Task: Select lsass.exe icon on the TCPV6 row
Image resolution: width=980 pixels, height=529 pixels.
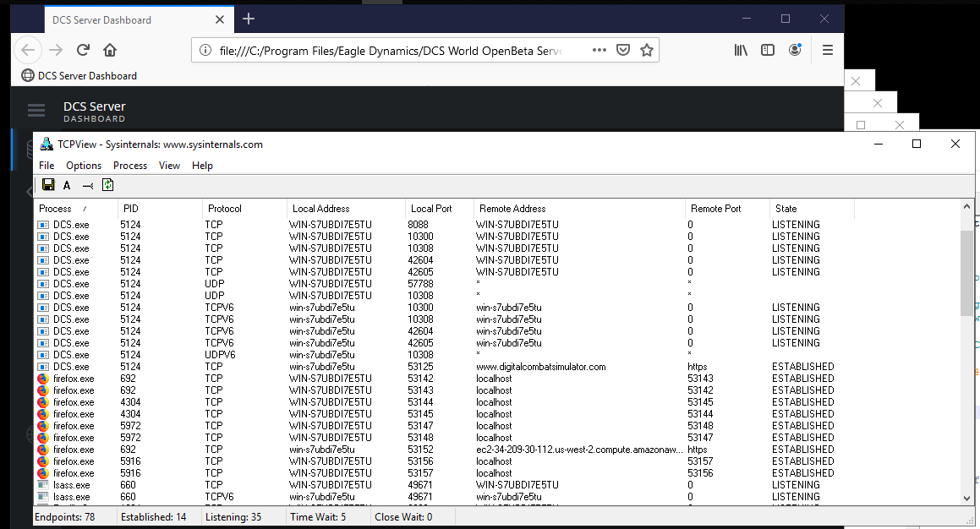Action: pos(43,497)
